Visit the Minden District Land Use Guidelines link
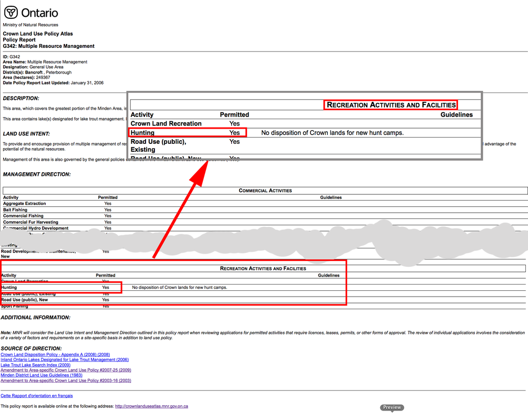528x420 pixels. click(42, 375)
